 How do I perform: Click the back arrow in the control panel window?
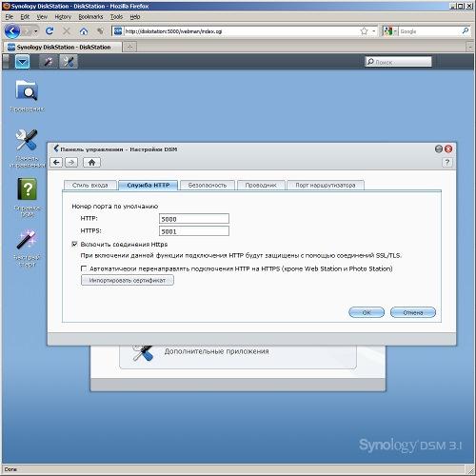[x=56, y=163]
